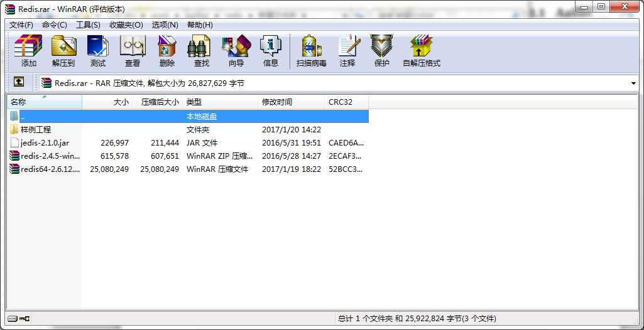The width and height of the screenshot is (644, 330).
Task: Click the CRC value 52BCC3...
Action: tap(346, 169)
